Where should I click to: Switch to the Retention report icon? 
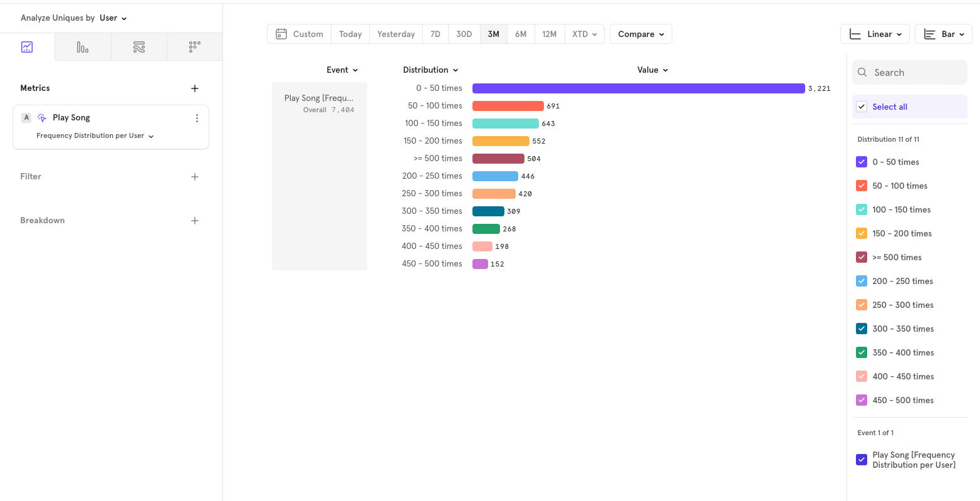point(195,47)
